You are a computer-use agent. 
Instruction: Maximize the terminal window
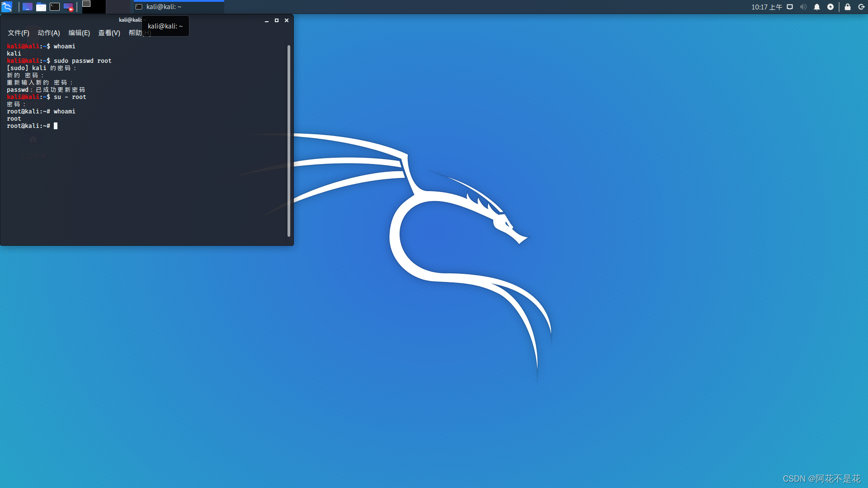click(x=277, y=20)
